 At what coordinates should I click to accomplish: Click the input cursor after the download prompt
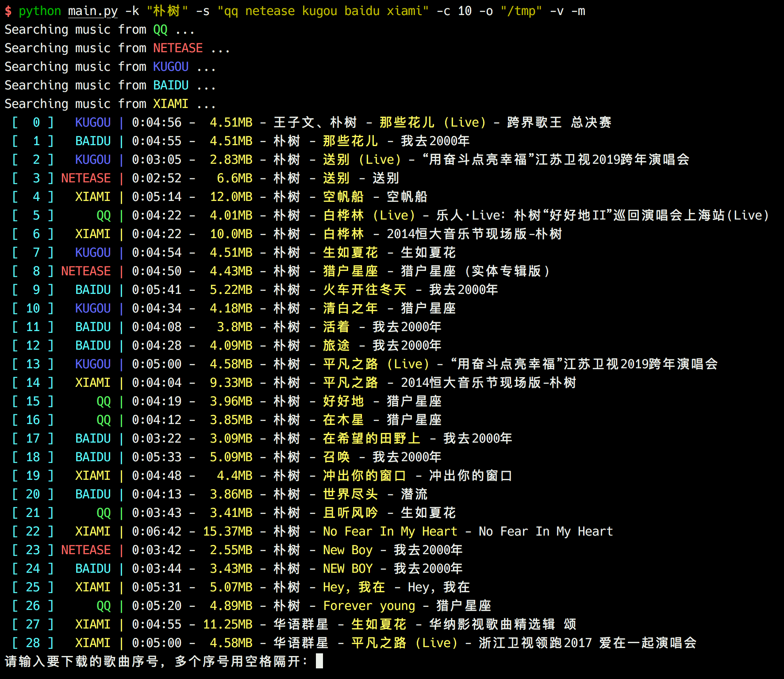(x=319, y=661)
